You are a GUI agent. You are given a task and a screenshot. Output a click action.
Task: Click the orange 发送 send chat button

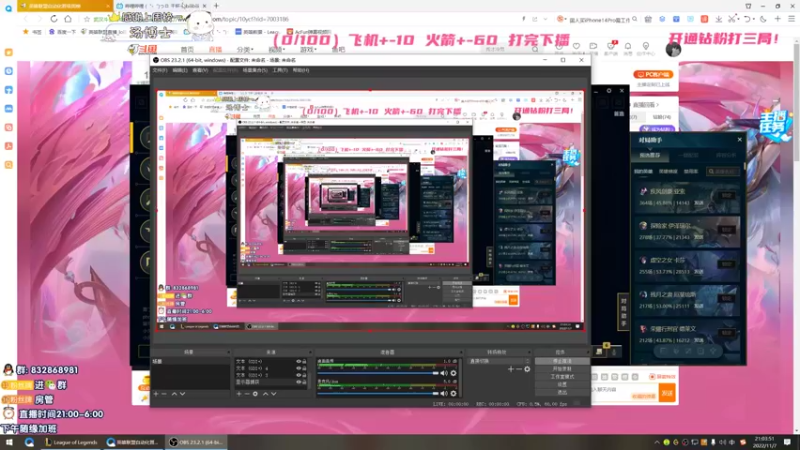pyautogui.click(x=667, y=393)
